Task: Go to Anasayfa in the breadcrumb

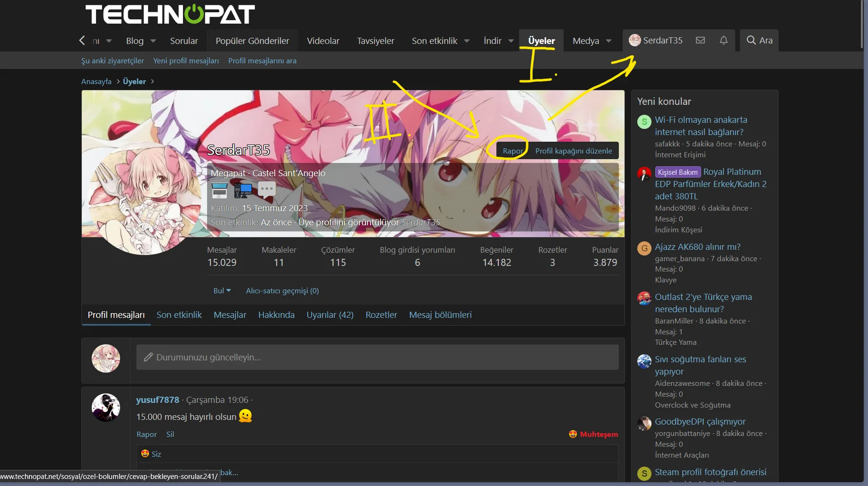Action: coord(96,82)
